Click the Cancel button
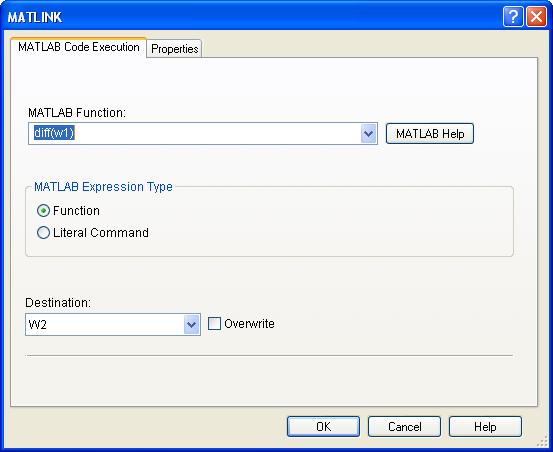The width and height of the screenshot is (553, 452). tap(405, 427)
